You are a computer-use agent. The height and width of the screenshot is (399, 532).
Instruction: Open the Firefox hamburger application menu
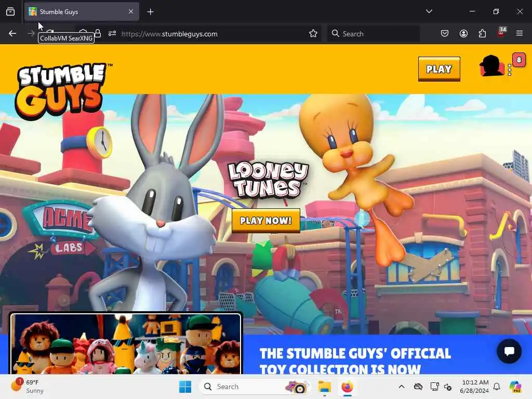519,34
